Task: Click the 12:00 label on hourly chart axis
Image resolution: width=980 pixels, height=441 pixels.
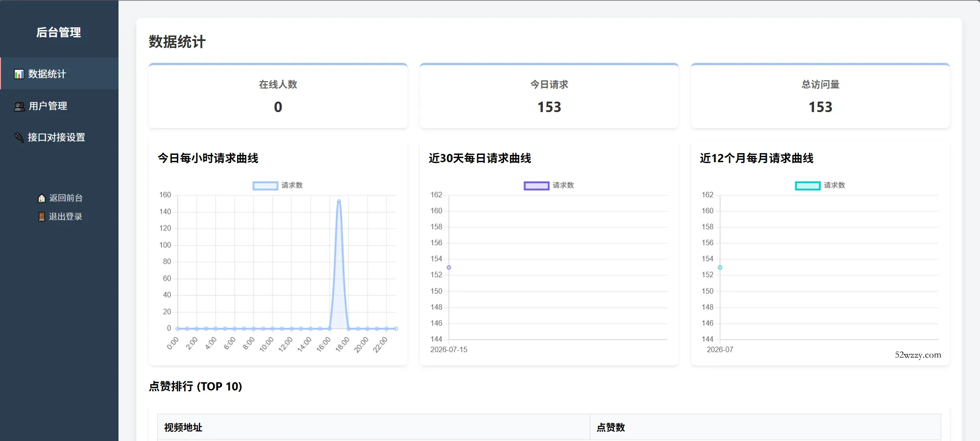Action: click(285, 344)
